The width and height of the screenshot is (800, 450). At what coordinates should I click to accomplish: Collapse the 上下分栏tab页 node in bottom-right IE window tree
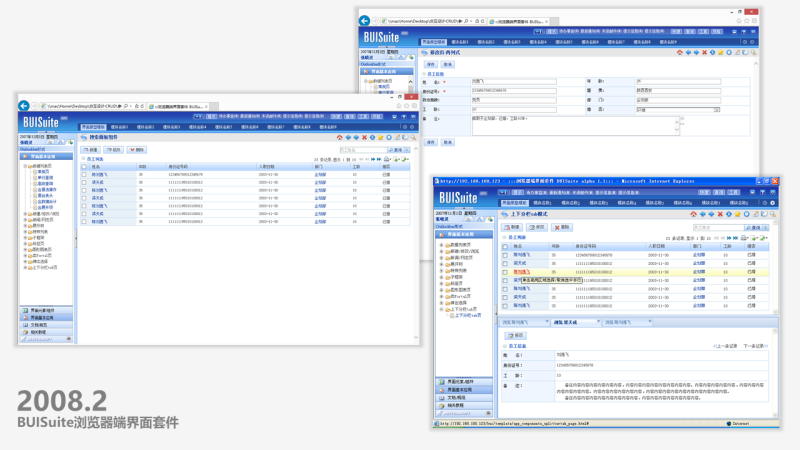pos(442,309)
